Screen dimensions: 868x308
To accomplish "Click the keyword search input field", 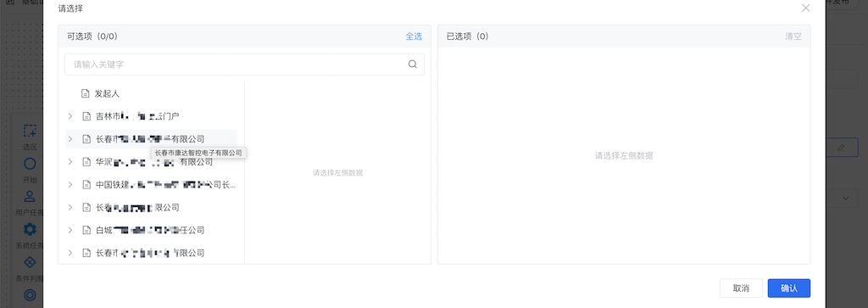I will (x=244, y=64).
